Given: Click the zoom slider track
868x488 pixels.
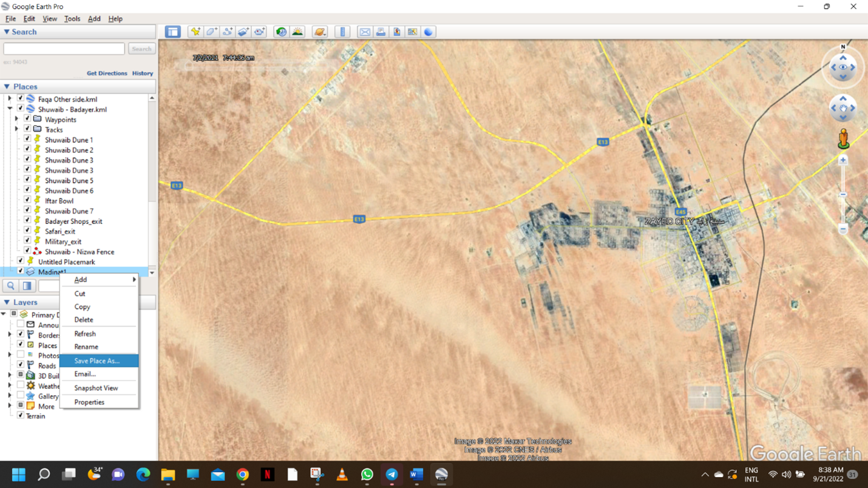Looking at the screenshot, I should [x=843, y=194].
